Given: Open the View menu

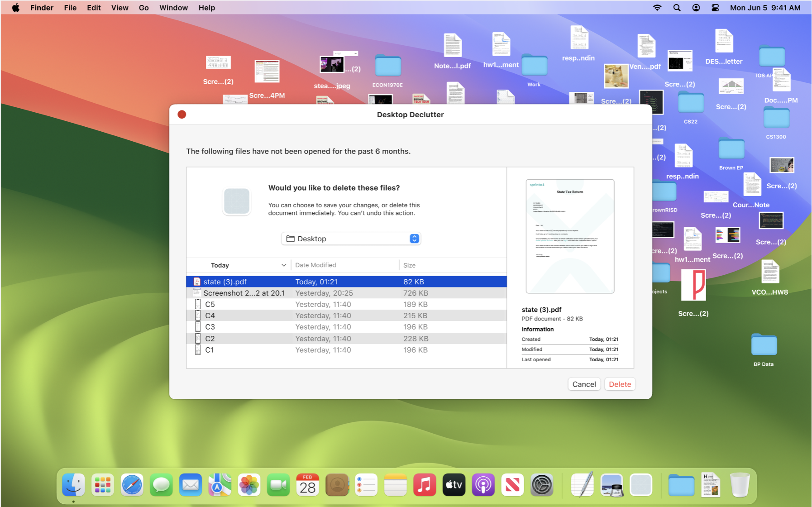Looking at the screenshot, I should 120,8.
